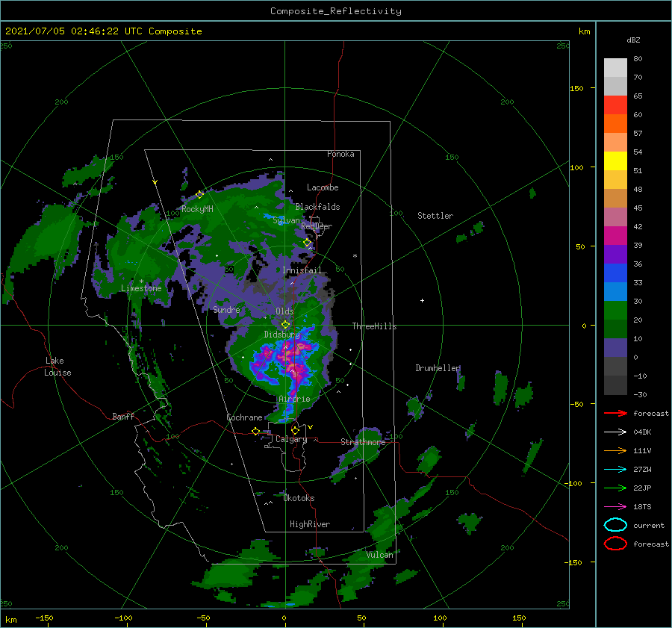Click the Okotoks label
Screen dimensions: 672x628
pyautogui.click(x=299, y=498)
